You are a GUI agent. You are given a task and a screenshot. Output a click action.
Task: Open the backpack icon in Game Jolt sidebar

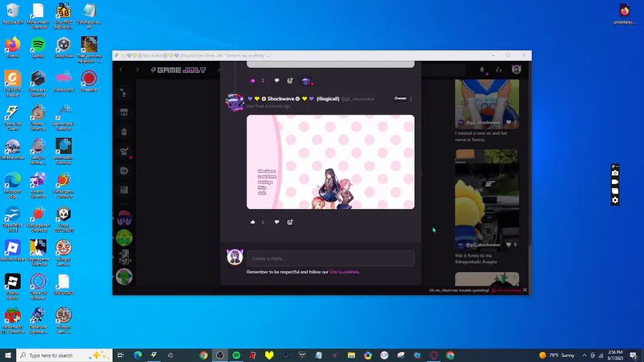click(124, 132)
